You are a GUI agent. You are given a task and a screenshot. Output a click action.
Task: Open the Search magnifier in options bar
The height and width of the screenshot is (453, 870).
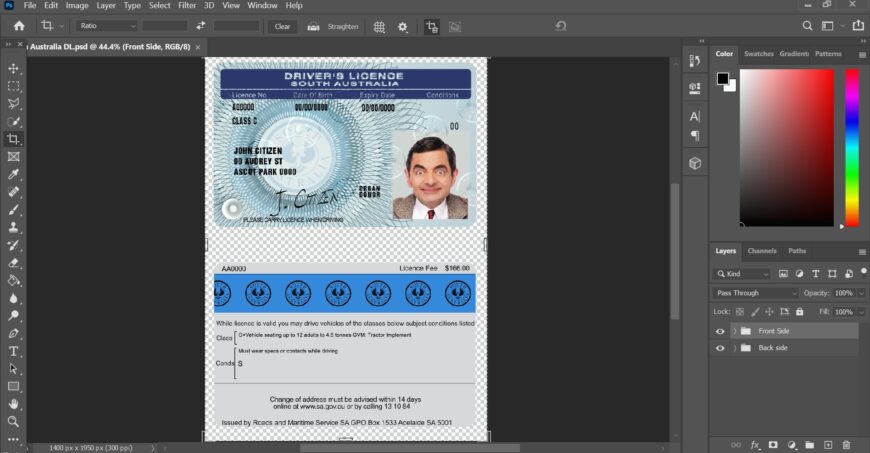(x=807, y=26)
